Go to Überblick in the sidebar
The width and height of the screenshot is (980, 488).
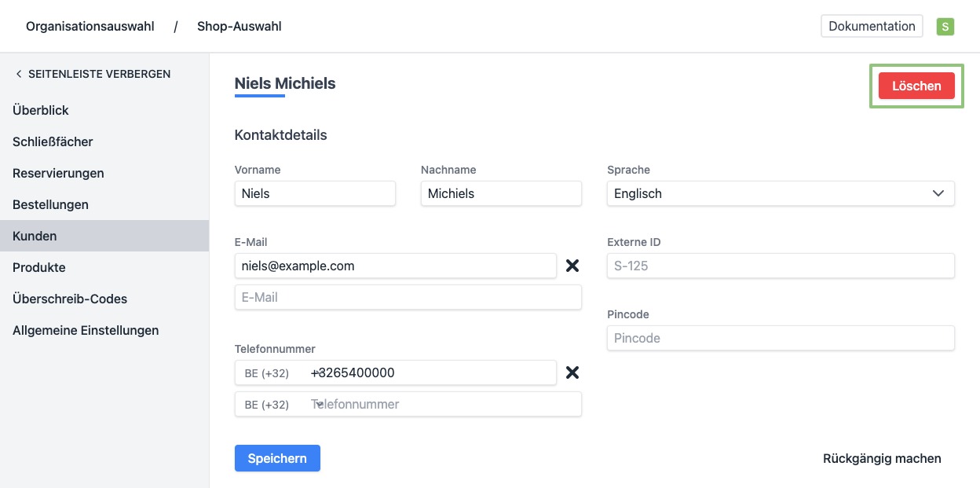[x=41, y=110]
